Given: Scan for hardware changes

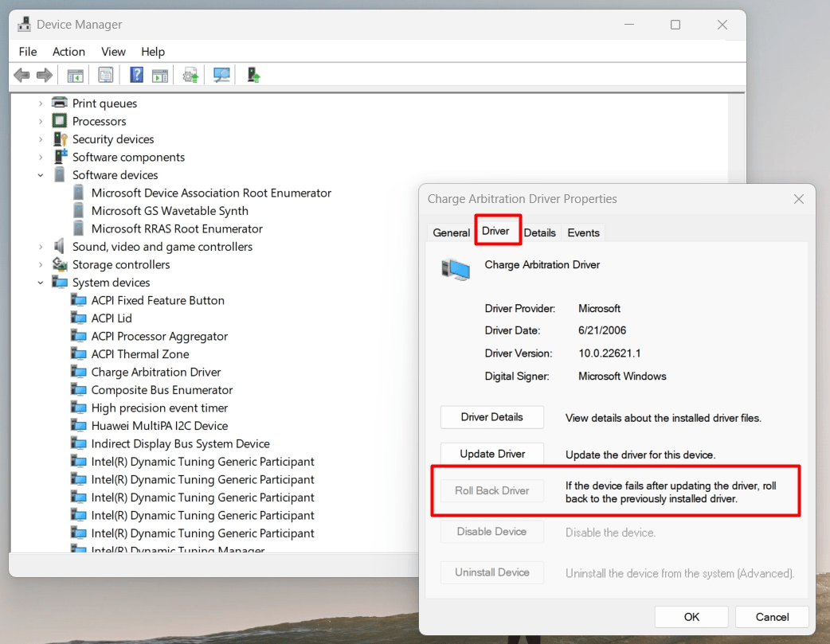Looking at the screenshot, I should 223,75.
